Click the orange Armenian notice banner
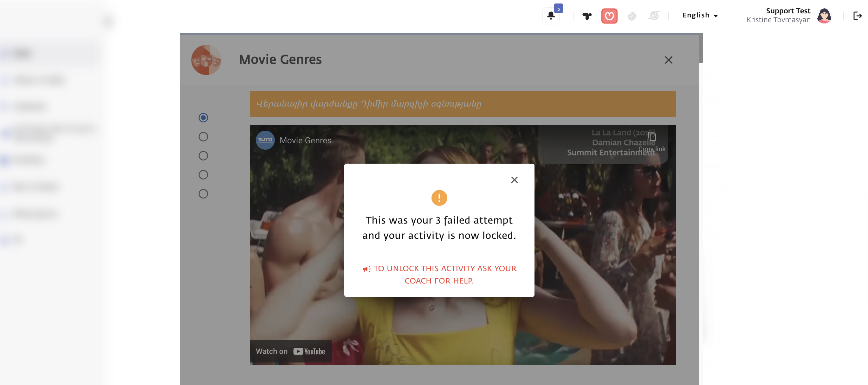 (x=463, y=104)
